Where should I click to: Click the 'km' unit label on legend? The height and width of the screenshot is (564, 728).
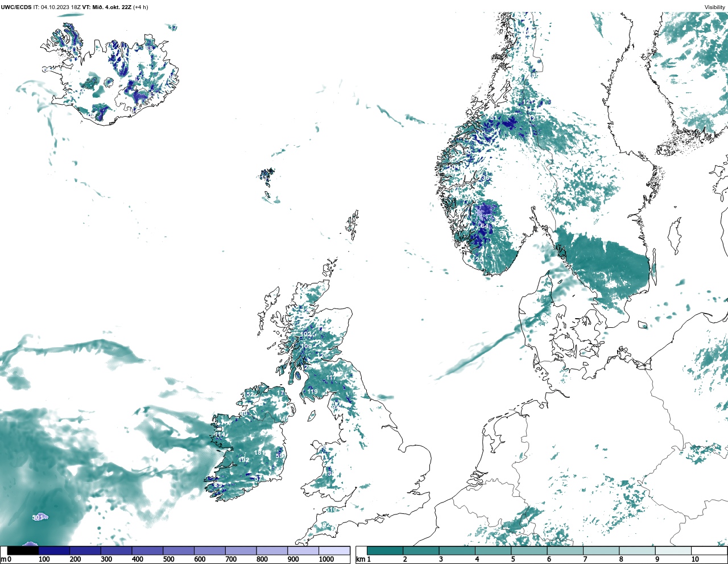click(361, 559)
